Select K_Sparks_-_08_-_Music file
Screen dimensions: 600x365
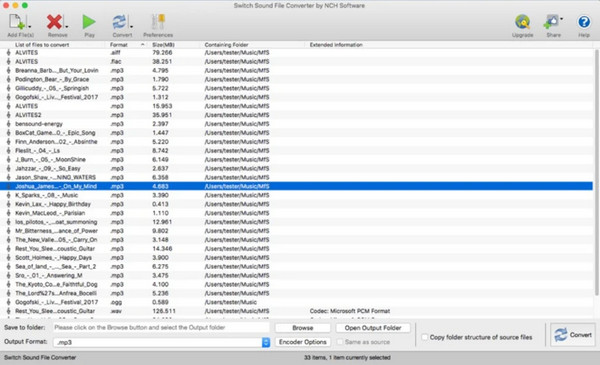(297, 196)
